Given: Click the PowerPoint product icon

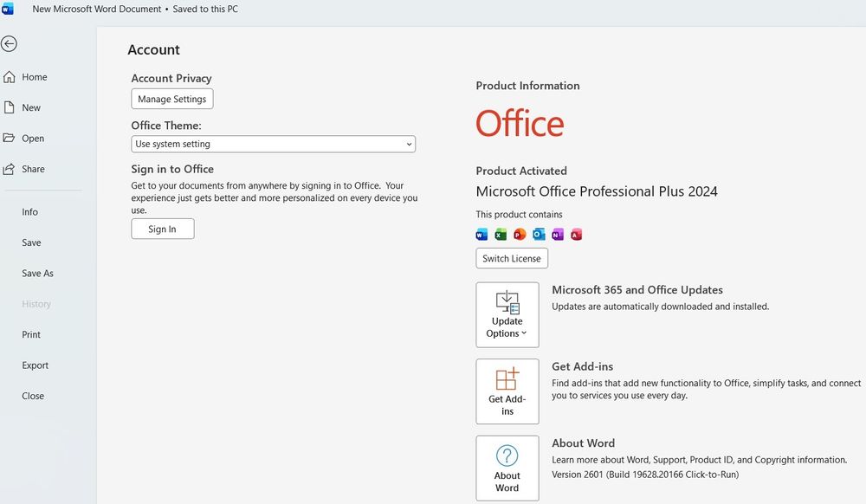Looking at the screenshot, I should [520, 235].
